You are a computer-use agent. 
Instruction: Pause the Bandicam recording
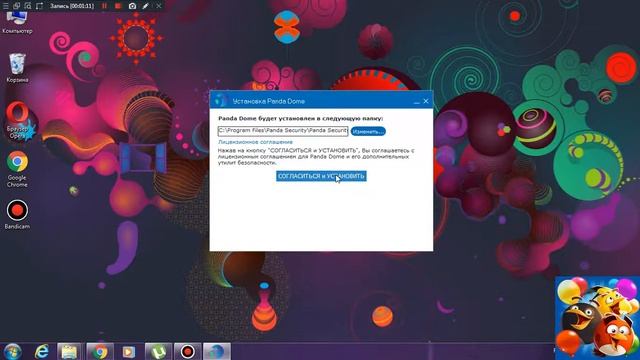(x=104, y=6)
